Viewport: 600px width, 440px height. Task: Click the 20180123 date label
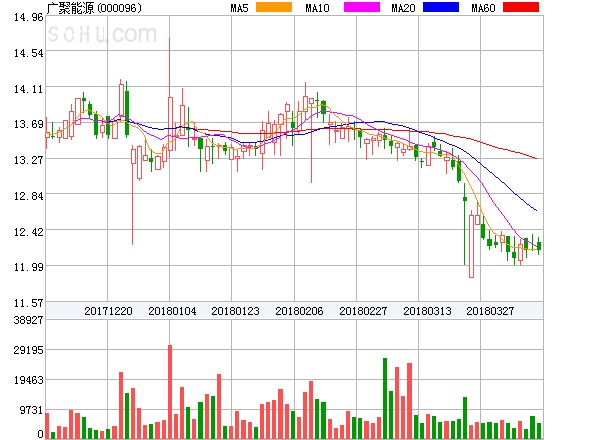pos(235,311)
